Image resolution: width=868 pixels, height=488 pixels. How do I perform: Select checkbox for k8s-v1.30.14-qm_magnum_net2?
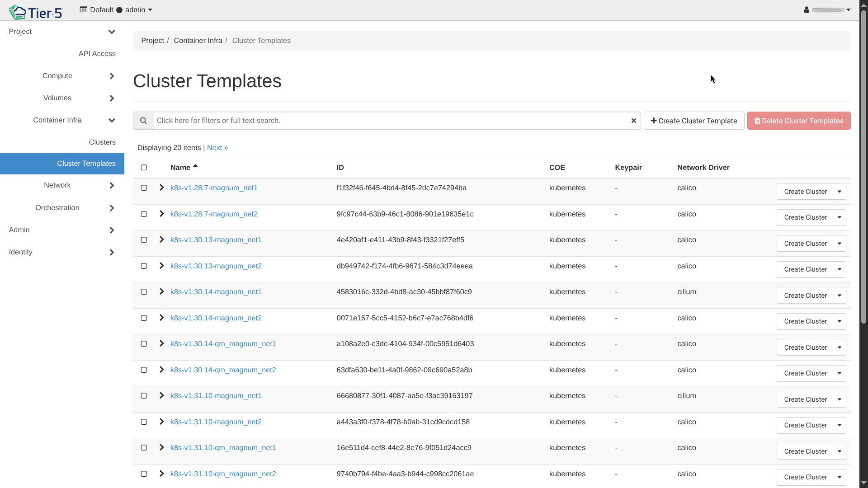(144, 370)
